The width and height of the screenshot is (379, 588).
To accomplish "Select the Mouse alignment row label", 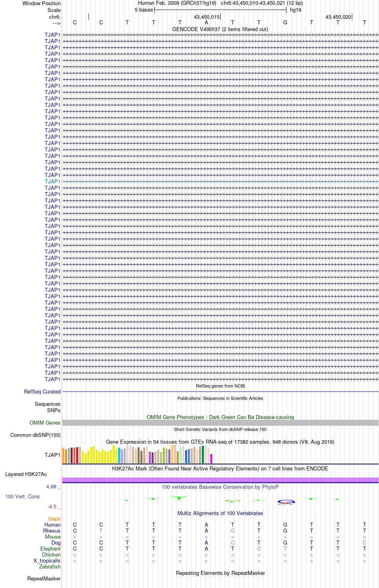I will pos(53,537).
